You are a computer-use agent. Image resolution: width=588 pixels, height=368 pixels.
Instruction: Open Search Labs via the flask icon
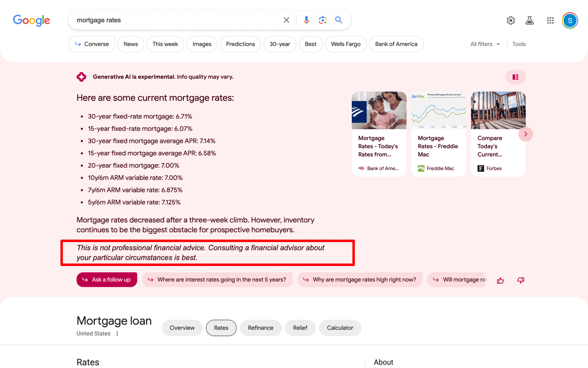click(530, 21)
